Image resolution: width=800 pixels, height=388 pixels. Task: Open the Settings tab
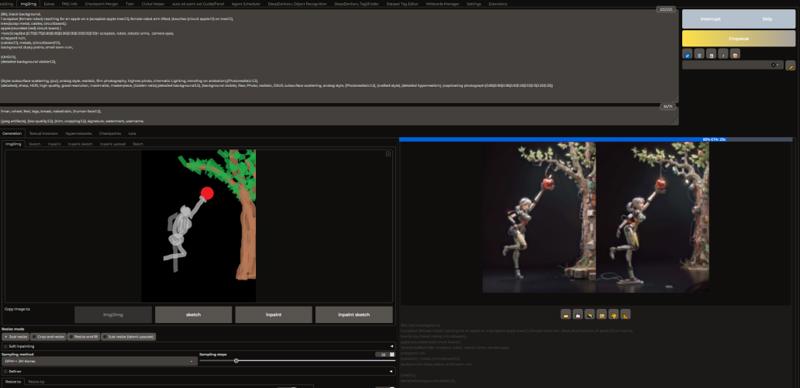click(x=473, y=4)
